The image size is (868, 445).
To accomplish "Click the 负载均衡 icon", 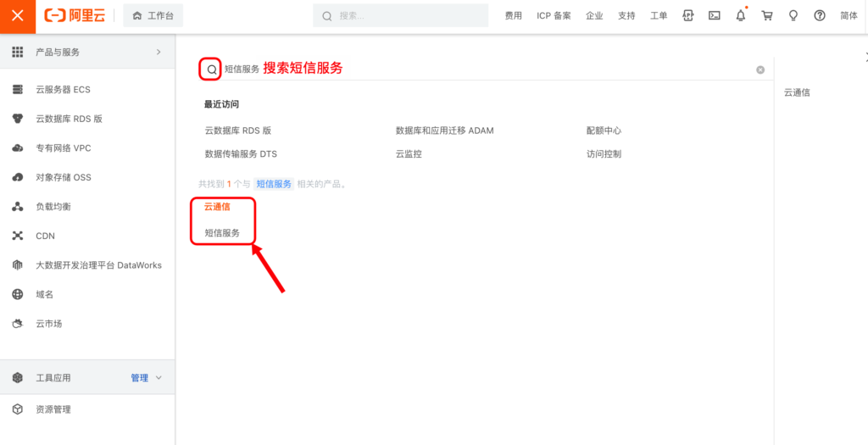I will point(18,207).
